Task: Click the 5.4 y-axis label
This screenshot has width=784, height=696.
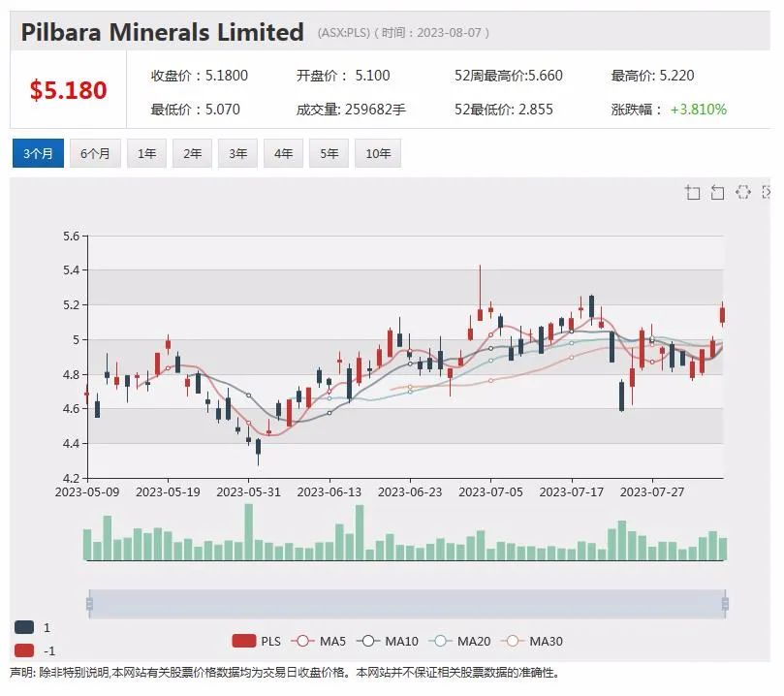Action: [x=72, y=270]
